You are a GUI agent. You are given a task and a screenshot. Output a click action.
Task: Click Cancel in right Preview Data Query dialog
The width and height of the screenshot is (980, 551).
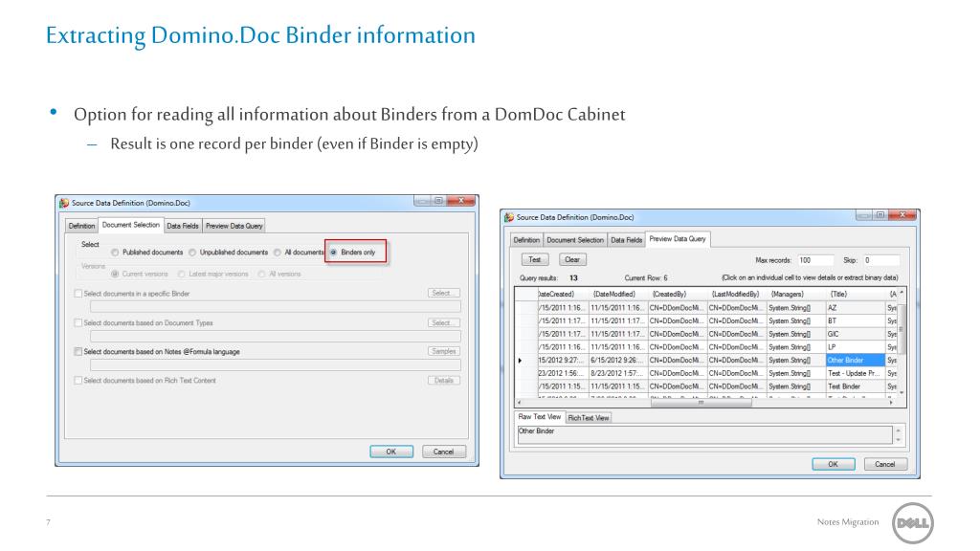tap(885, 464)
